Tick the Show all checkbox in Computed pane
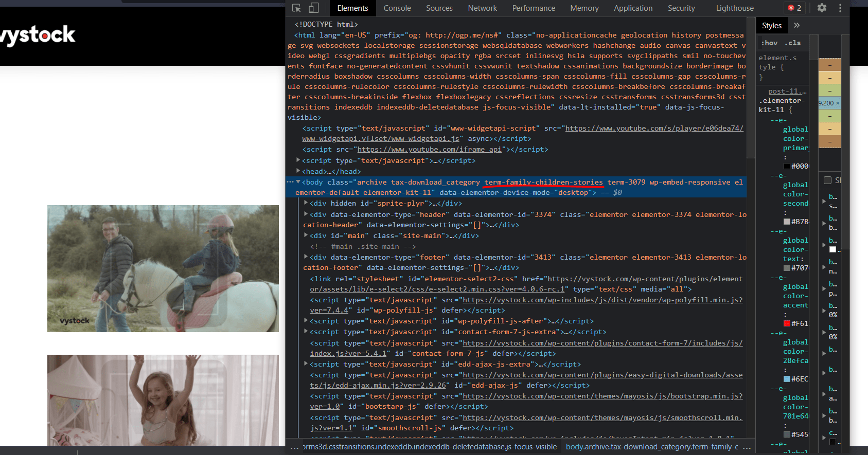This screenshot has height=455, width=868. point(827,180)
